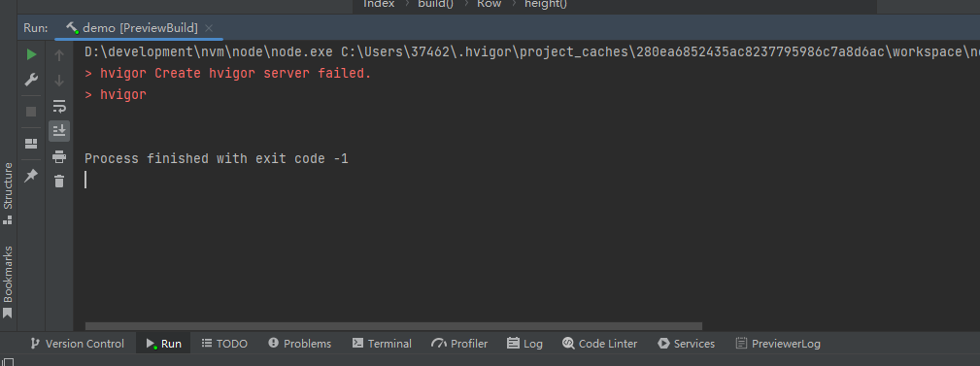
Task: Close the demo [PreviewBuild] tab
Action: (x=209, y=28)
